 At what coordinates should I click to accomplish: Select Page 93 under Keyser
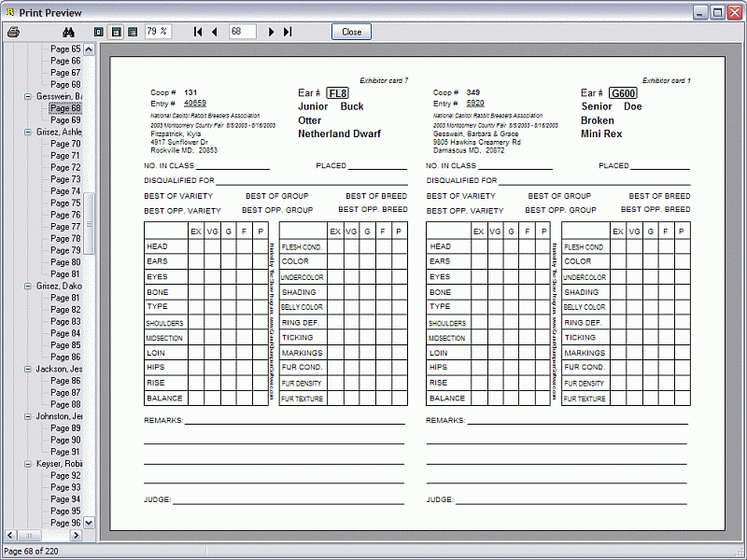65,487
